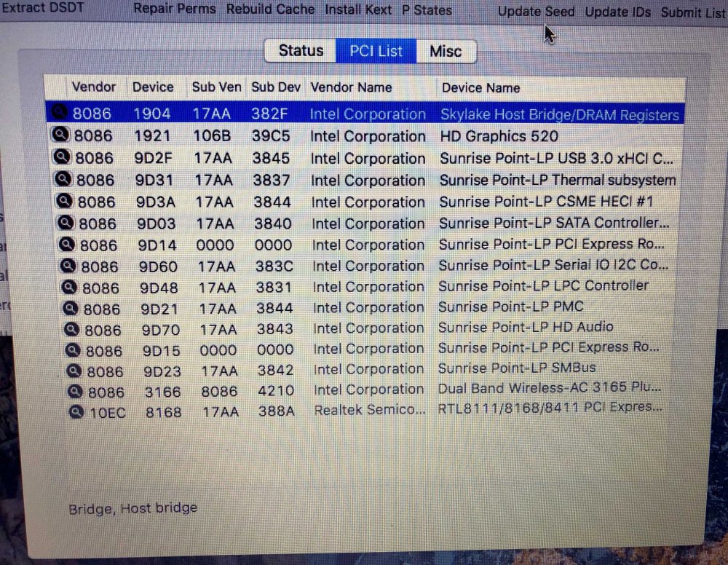The image size is (728, 565).
Task: Click search icon next to Thermal subsystem row
Action: [63, 178]
